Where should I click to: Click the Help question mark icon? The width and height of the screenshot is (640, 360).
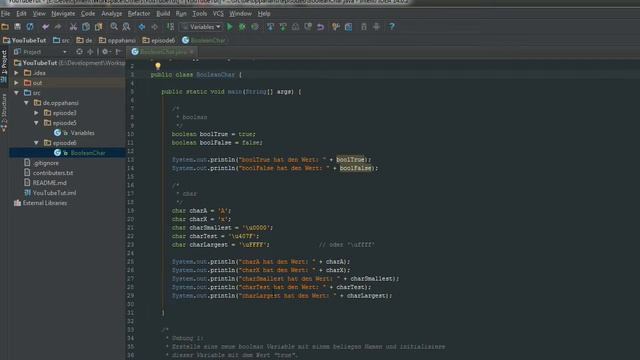coord(391,27)
